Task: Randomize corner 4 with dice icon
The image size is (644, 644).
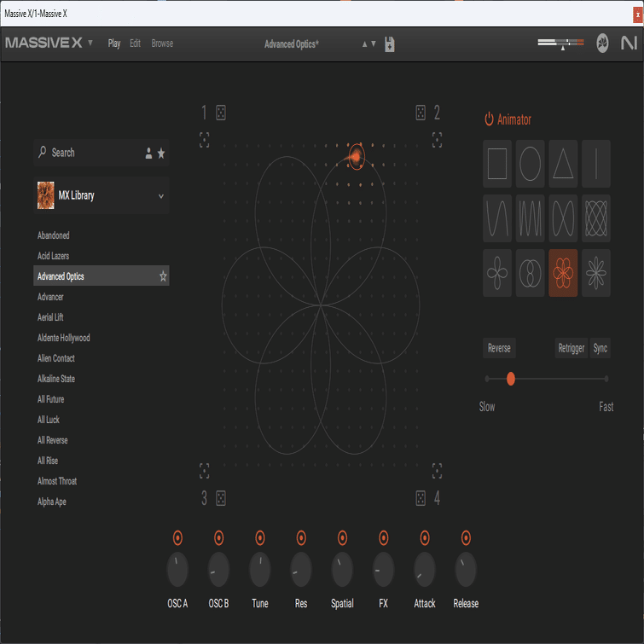Action: [421, 498]
